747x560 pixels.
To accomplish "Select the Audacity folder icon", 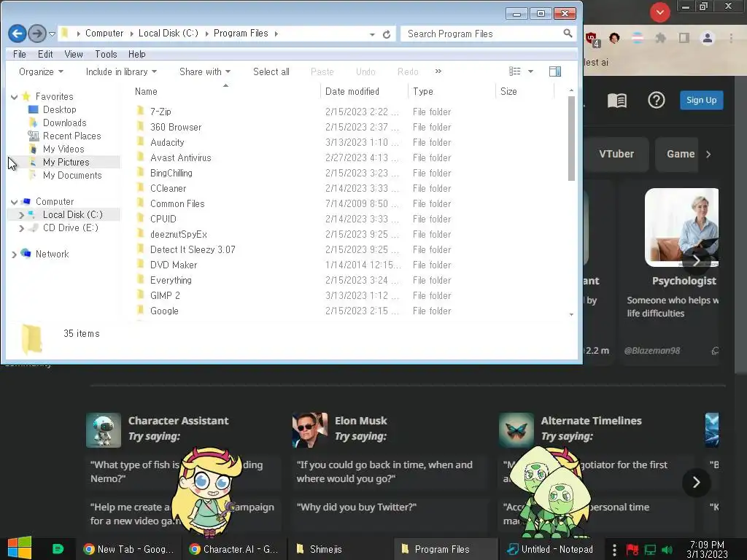I will click(x=140, y=142).
